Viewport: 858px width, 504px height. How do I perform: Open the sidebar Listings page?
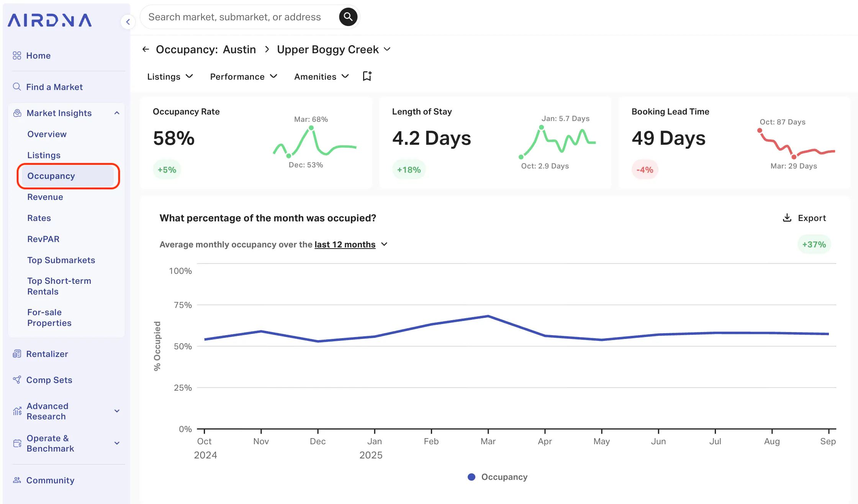[x=44, y=155]
